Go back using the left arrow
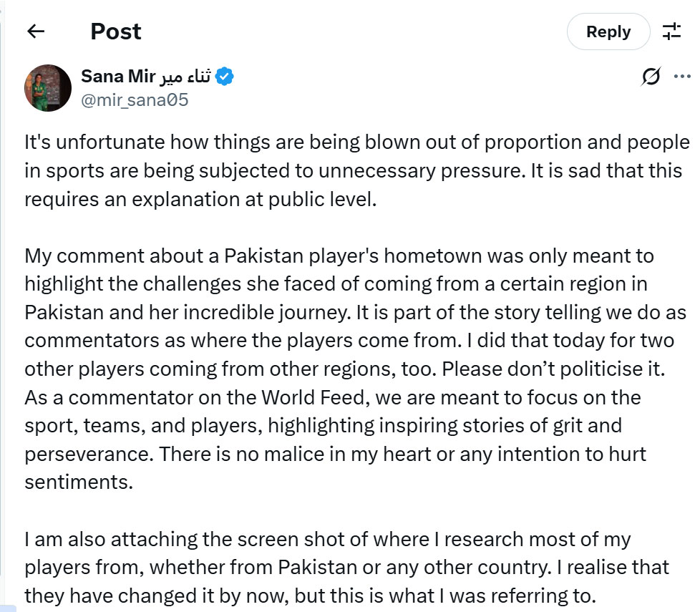This screenshot has width=700, height=612. pyautogui.click(x=36, y=31)
